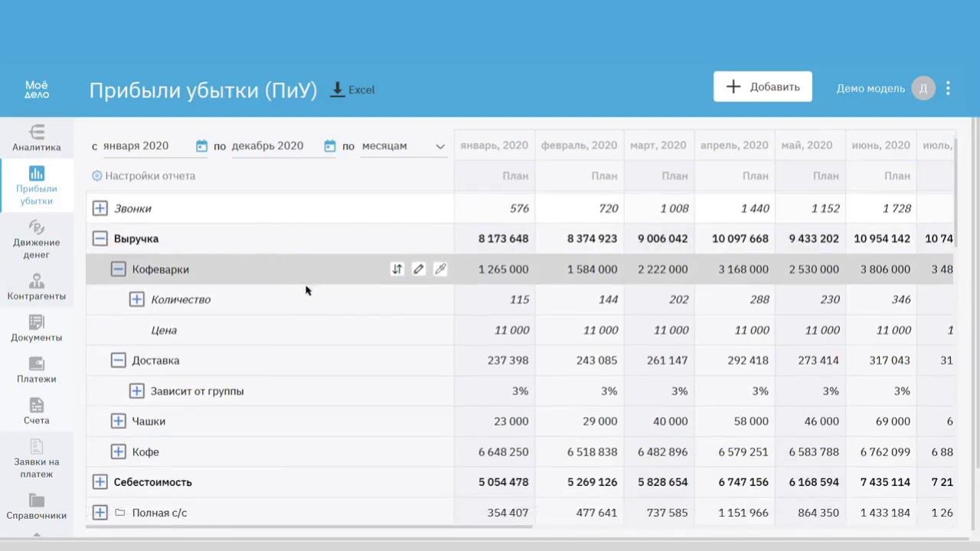Viewport: 980px width, 551px height.
Task: Expand the Количество row
Action: click(136, 299)
